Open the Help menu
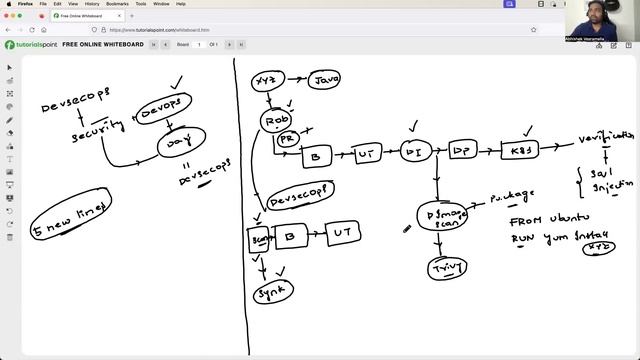 (x=180, y=4)
